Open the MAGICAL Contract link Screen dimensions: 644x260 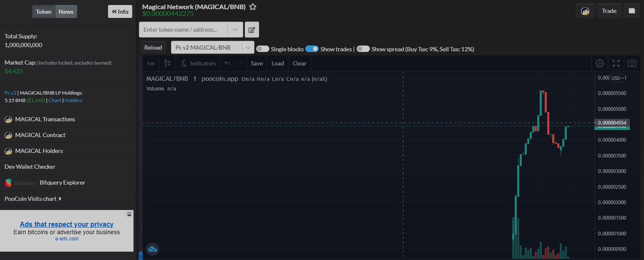tap(40, 135)
